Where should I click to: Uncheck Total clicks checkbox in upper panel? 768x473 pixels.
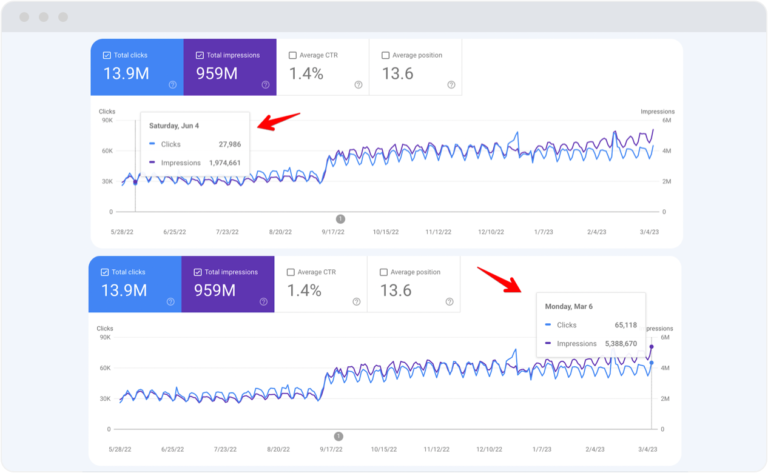tap(107, 55)
